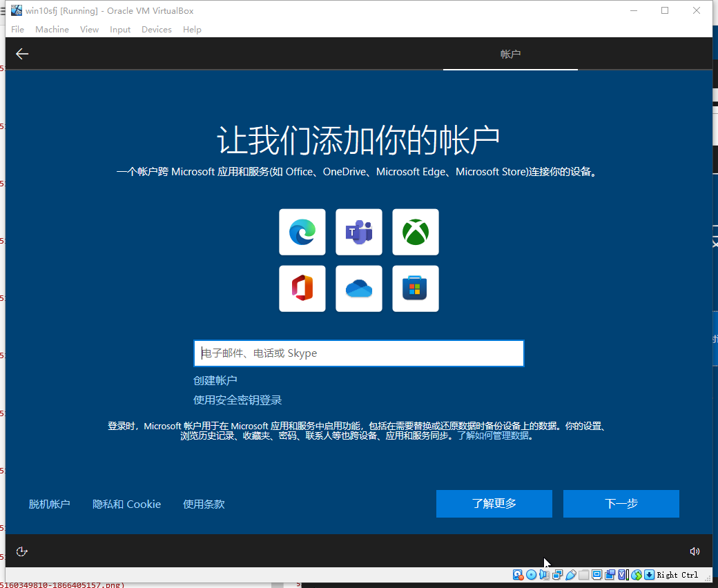Click the Microsoft Store bag icon tile
The width and height of the screenshot is (718, 588).
(x=416, y=288)
